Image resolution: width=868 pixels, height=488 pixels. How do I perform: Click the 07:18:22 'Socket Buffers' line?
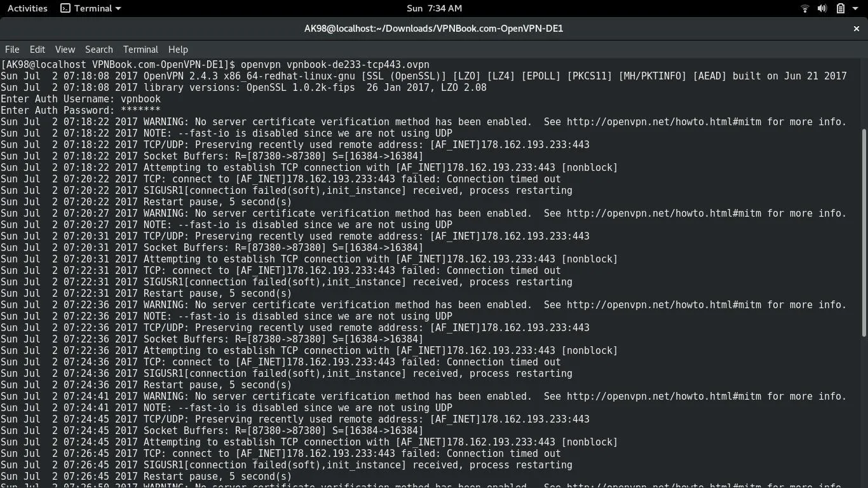pos(212,156)
